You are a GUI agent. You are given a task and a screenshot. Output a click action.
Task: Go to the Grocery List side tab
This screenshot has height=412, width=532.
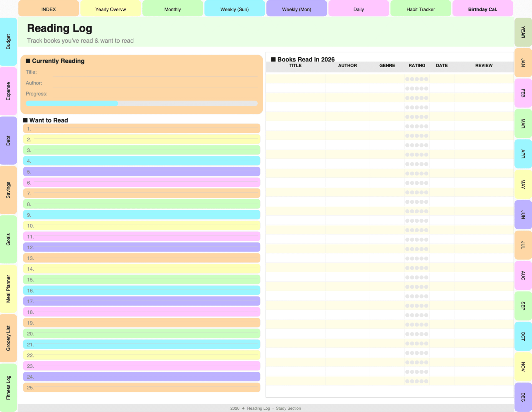click(8, 338)
